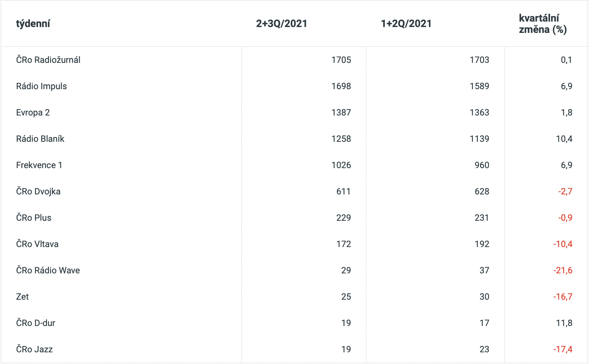
Task: Click the red -17,4 change value
Action: [563, 349]
